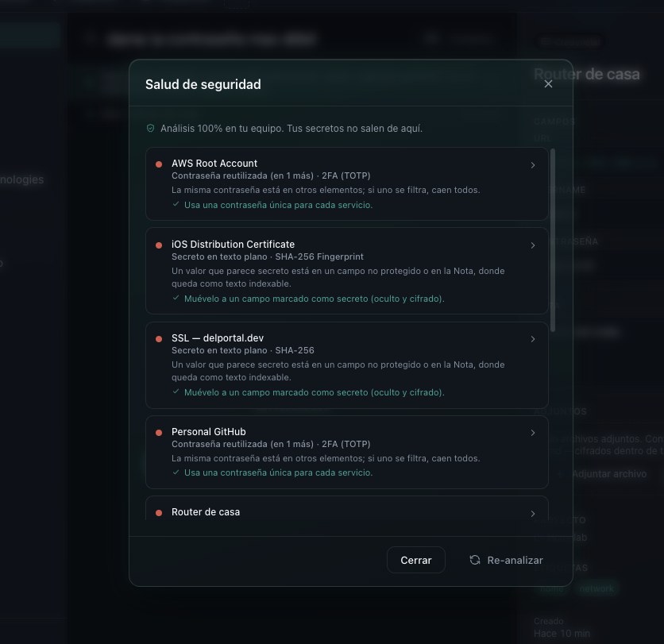
Task: Click the Cerrar button
Action: point(416,560)
